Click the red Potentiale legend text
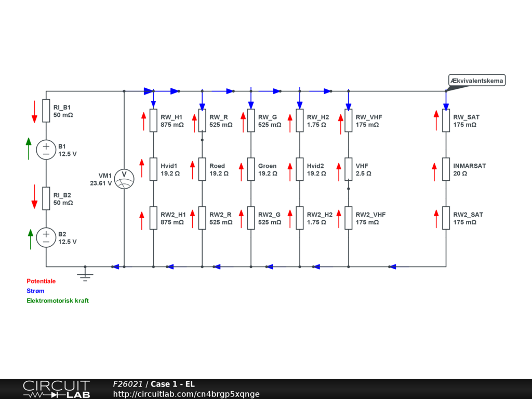The width and height of the screenshot is (532, 399). (x=41, y=281)
